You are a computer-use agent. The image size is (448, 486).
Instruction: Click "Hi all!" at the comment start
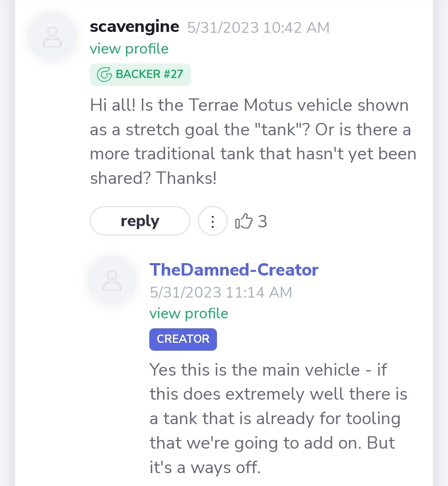(x=113, y=105)
